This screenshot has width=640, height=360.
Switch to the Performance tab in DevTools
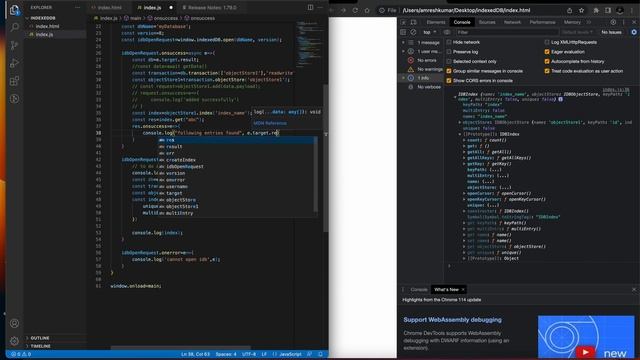pos(542,22)
